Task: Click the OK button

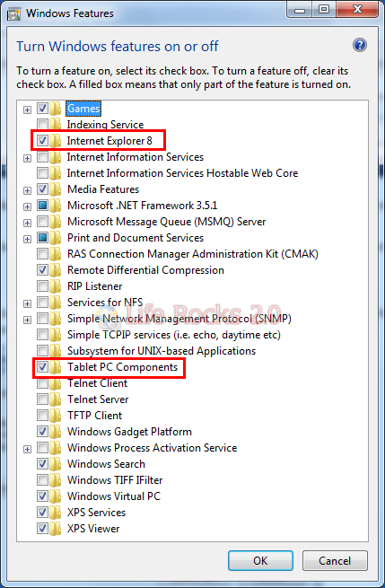Action: [x=260, y=561]
